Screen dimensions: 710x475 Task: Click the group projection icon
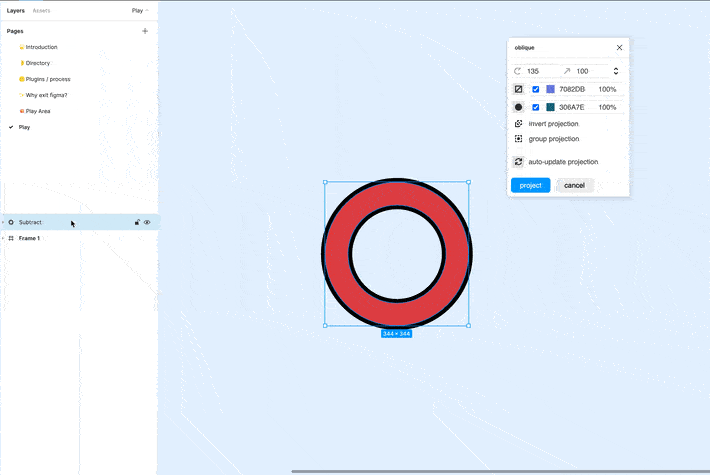click(x=518, y=139)
